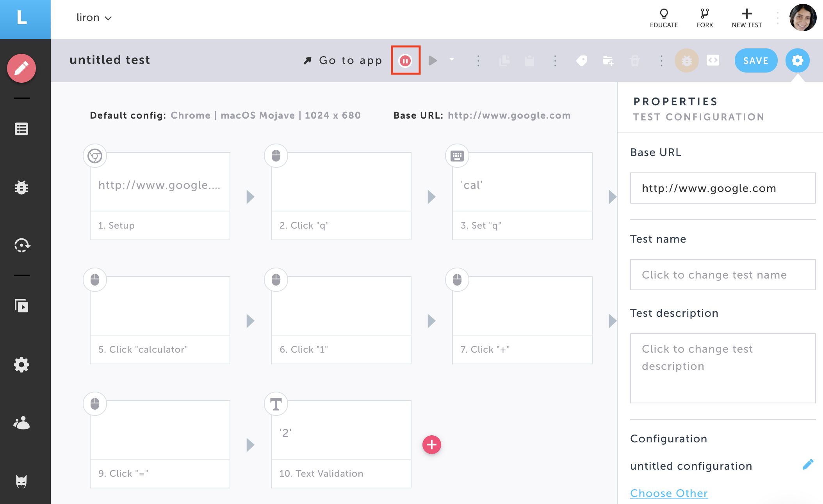Open the play options dropdown arrow
Screen dimensions: 823x504
pyautogui.click(x=452, y=60)
